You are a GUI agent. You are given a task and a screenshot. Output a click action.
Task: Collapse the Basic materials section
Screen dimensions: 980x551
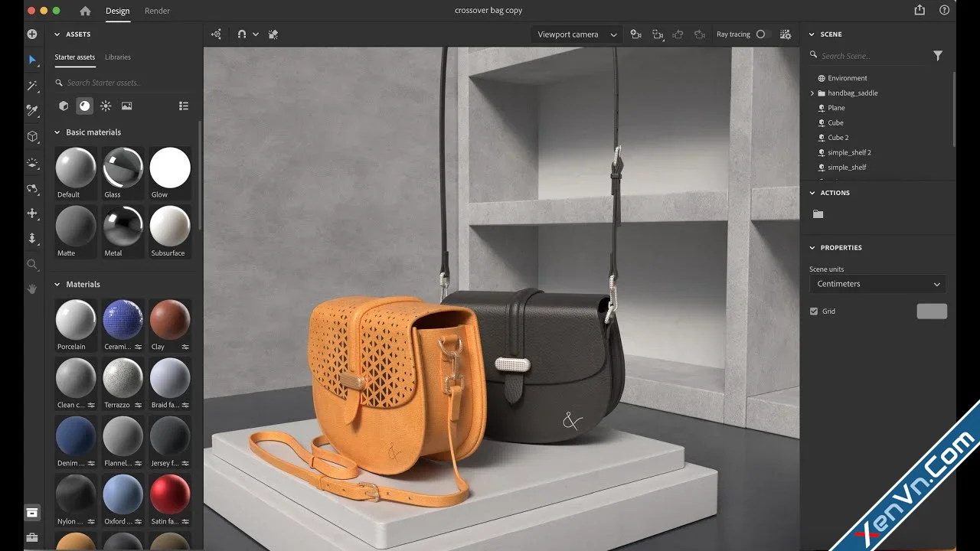(57, 132)
